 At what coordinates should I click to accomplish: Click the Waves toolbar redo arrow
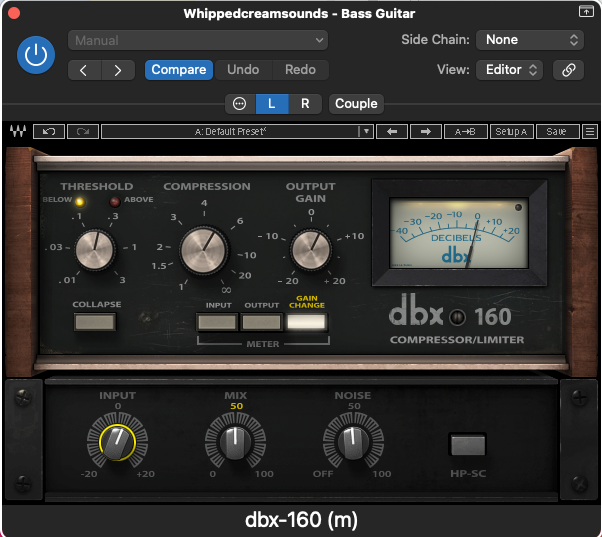pyautogui.click(x=83, y=132)
